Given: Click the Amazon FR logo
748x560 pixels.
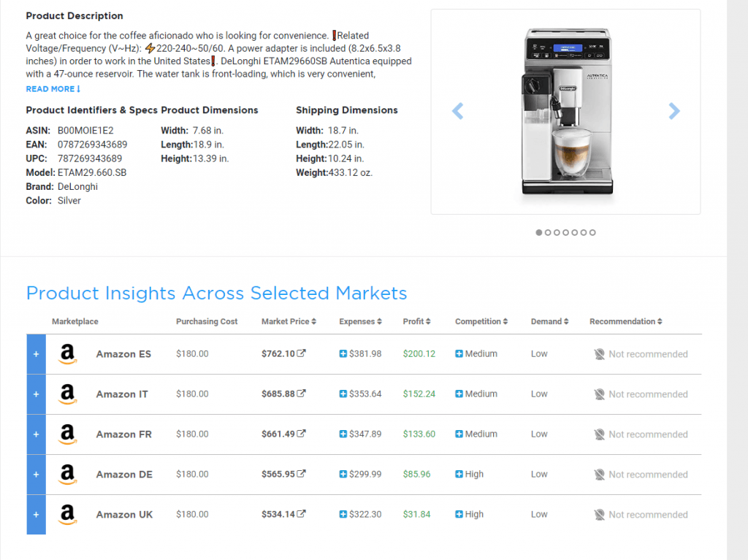Looking at the screenshot, I should point(68,434).
